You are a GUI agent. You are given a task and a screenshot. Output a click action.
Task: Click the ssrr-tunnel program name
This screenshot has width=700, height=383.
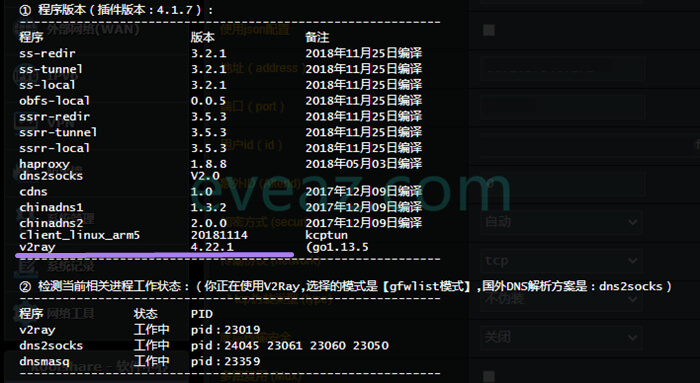click(58, 132)
